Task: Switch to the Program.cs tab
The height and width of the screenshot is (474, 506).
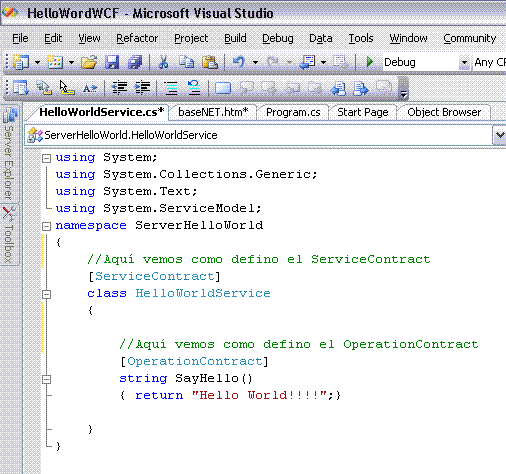Action: (293, 112)
